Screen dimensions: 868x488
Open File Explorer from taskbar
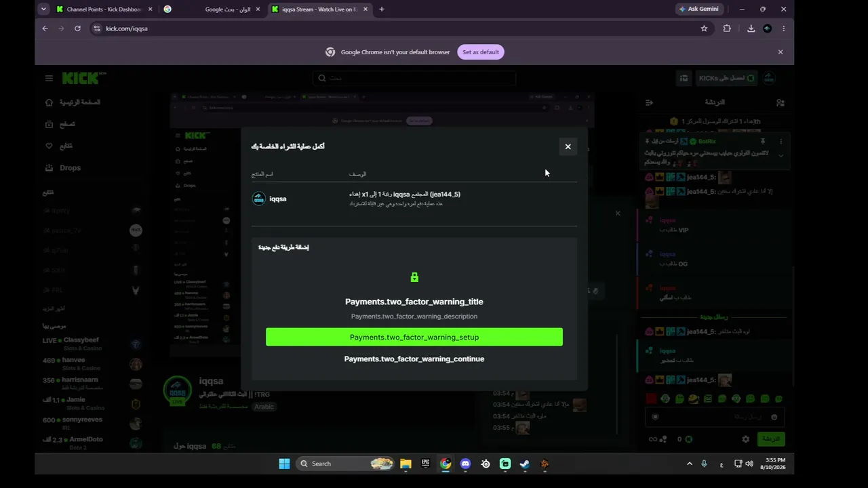(x=406, y=464)
